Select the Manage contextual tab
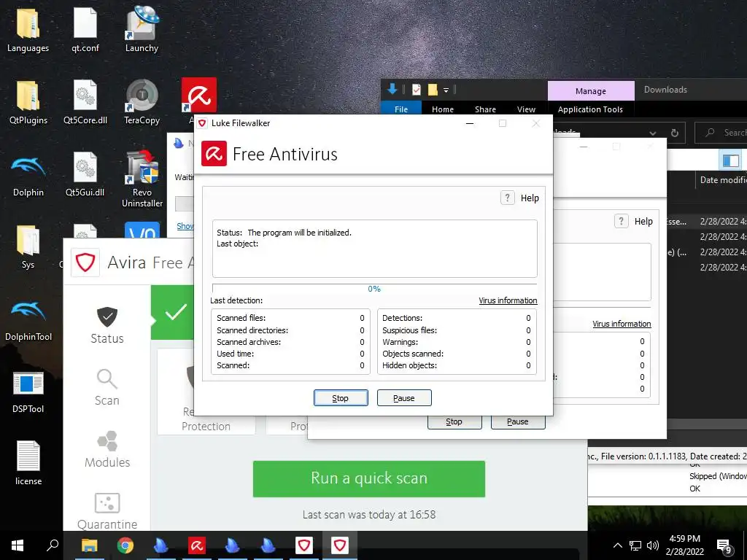The height and width of the screenshot is (560, 747). 591,91
